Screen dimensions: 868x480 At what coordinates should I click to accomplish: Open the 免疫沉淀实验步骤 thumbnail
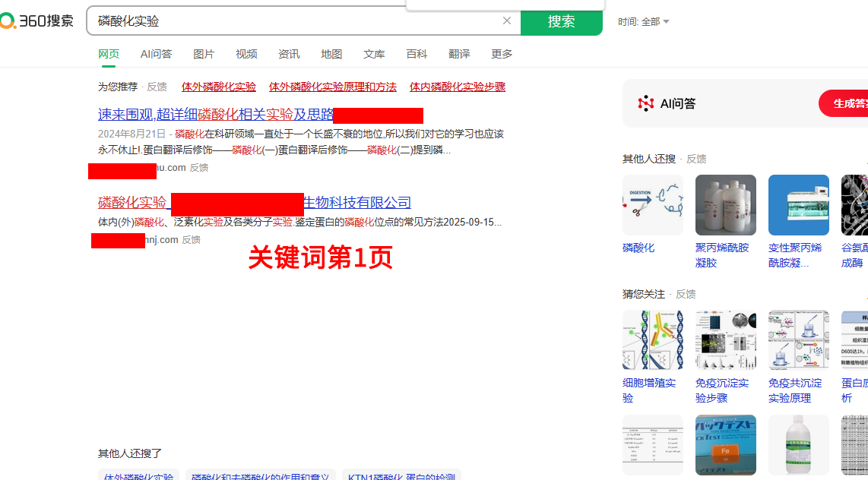coord(725,340)
